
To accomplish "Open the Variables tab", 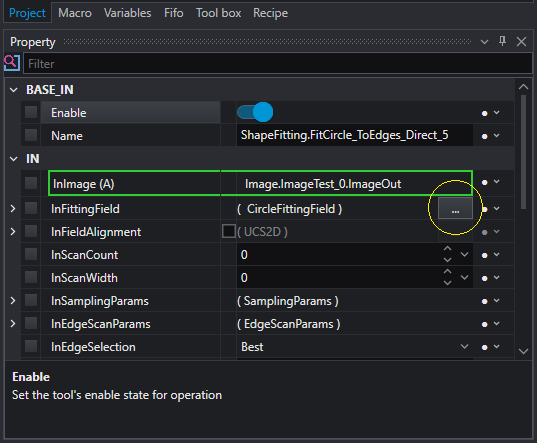I will [x=127, y=13].
